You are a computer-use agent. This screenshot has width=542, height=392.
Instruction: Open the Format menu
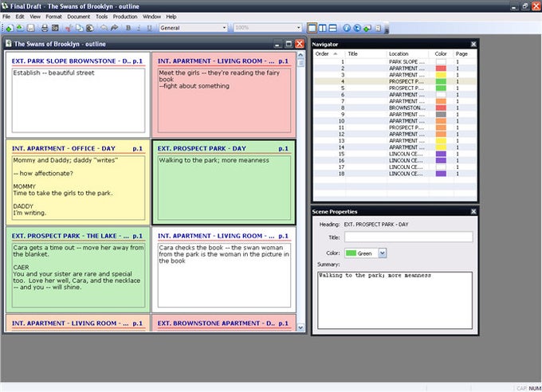coord(53,16)
